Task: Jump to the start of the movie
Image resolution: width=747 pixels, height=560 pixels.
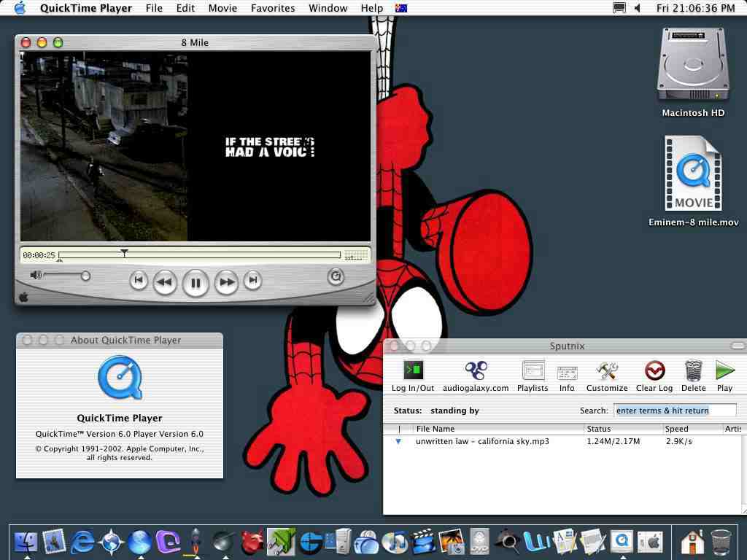Action: point(138,280)
